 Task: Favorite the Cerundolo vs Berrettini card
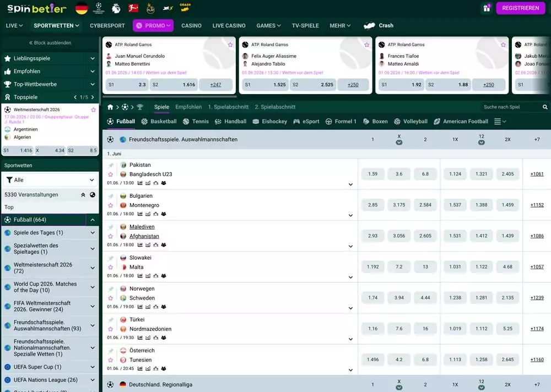pos(230,45)
